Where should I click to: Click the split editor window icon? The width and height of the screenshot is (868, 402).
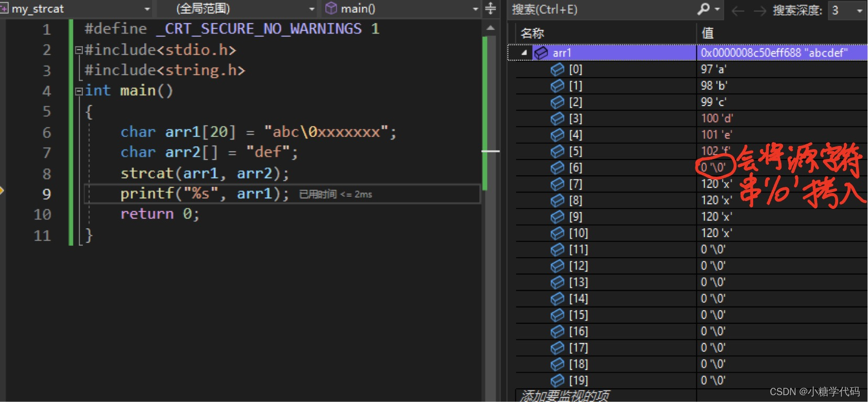point(490,8)
